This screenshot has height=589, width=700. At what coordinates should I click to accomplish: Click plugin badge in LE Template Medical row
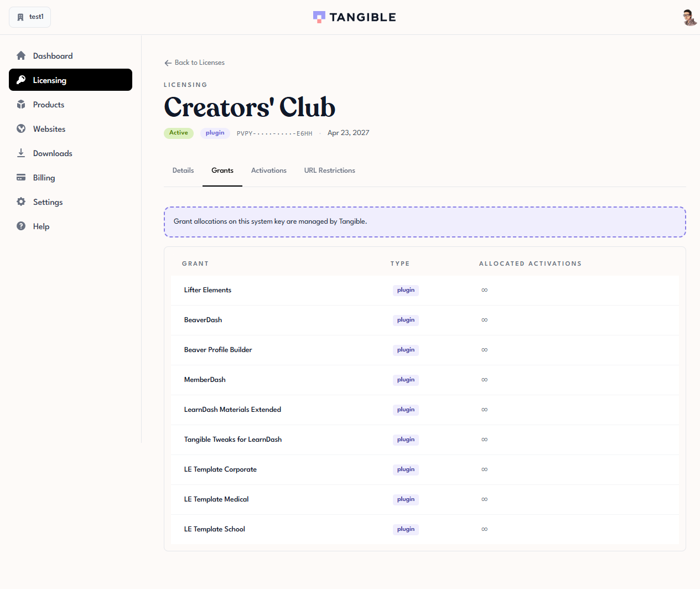pyautogui.click(x=406, y=499)
